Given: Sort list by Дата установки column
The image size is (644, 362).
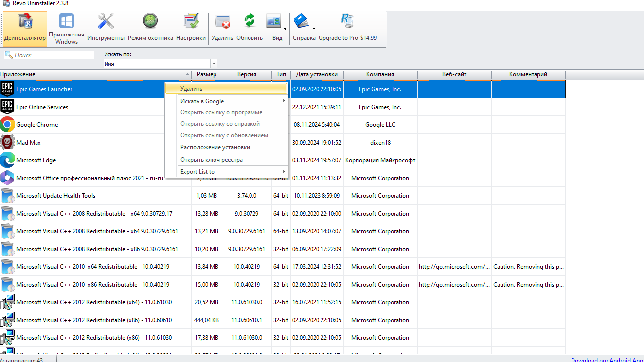Looking at the screenshot, I should (317, 74).
